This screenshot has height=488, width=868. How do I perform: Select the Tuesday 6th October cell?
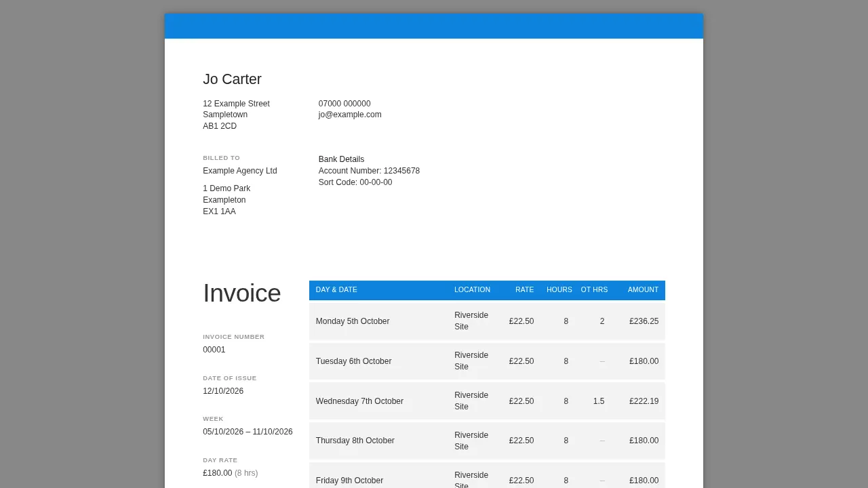click(x=354, y=361)
